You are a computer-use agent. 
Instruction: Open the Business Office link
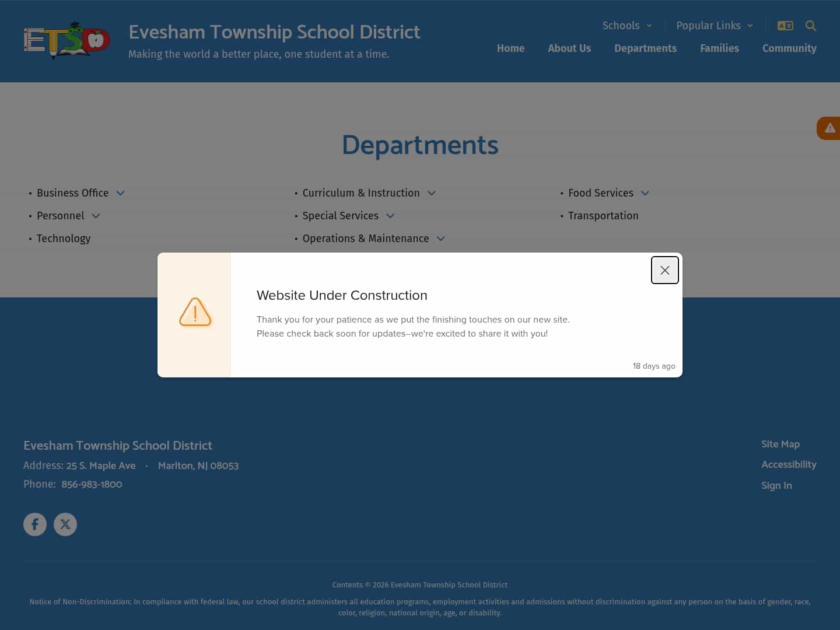tap(72, 193)
